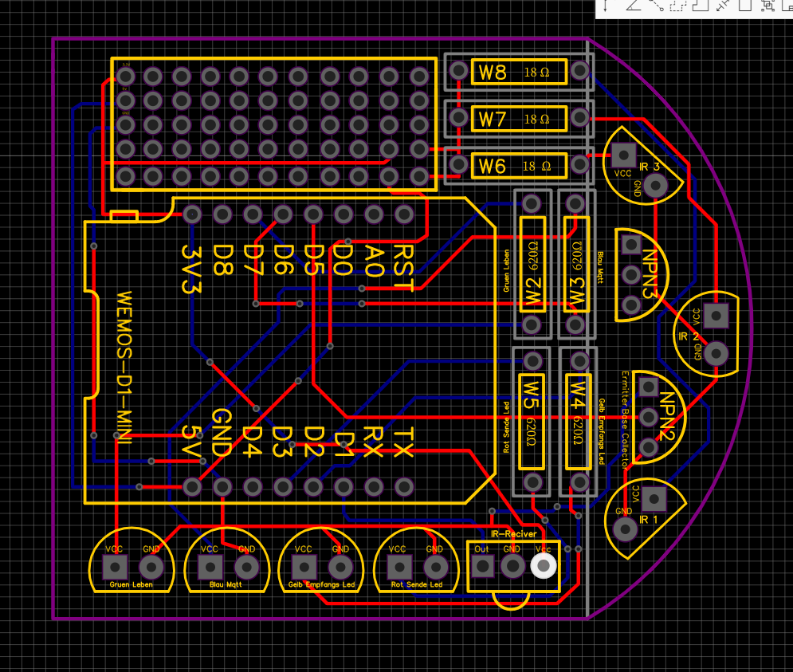The height and width of the screenshot is (672, 793).
Task: Click the Gruen Leben label beside W2
Action: pyautogui.click(x=506, y=271)
